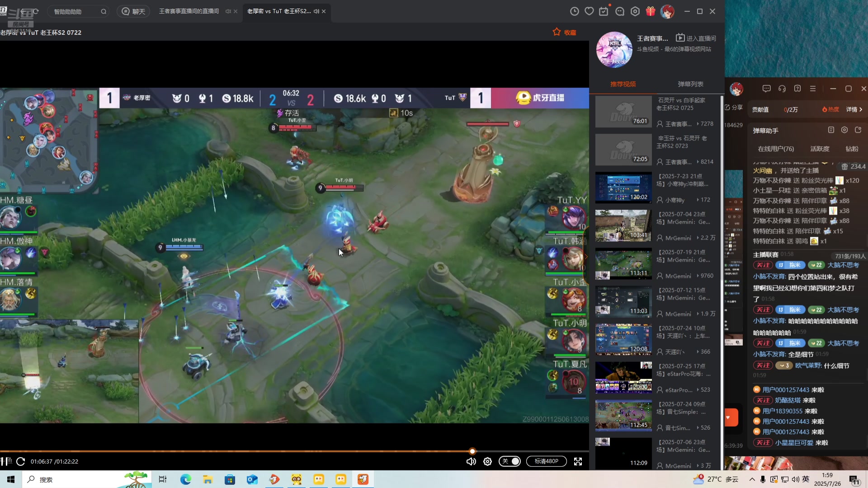This screenshot has width=868, height=488.
Task: Switch to 在线用户(76) tab
Action: coord(776,149)
